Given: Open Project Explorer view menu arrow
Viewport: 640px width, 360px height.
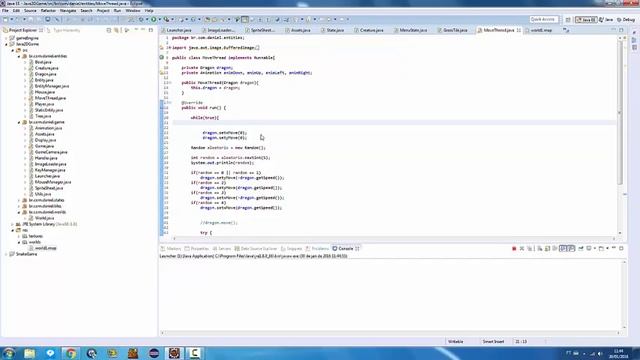Looking at the screenshot, I should click(x=136, y=30).
